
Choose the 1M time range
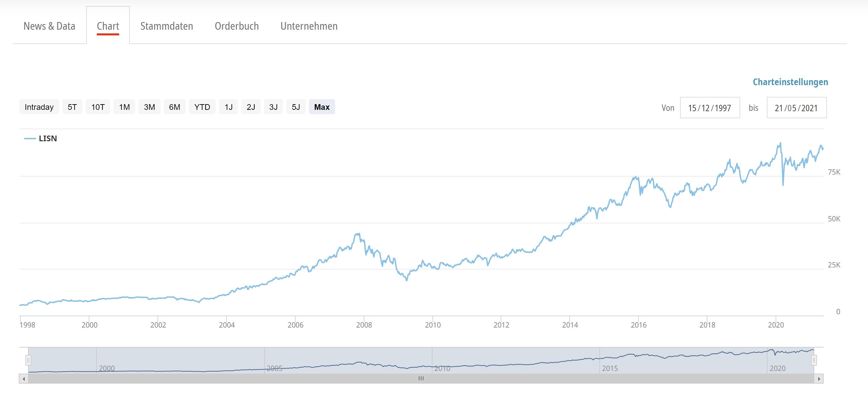point(124,107)
